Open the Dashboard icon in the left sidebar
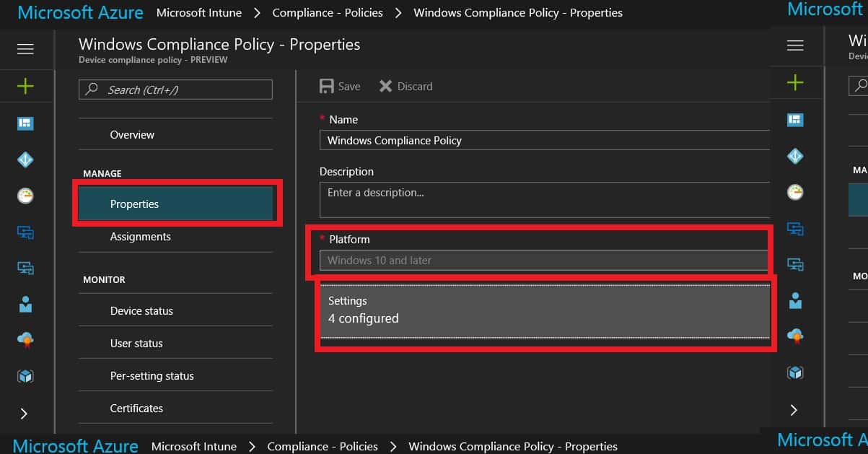868x454 pixels. coord(25,123)
